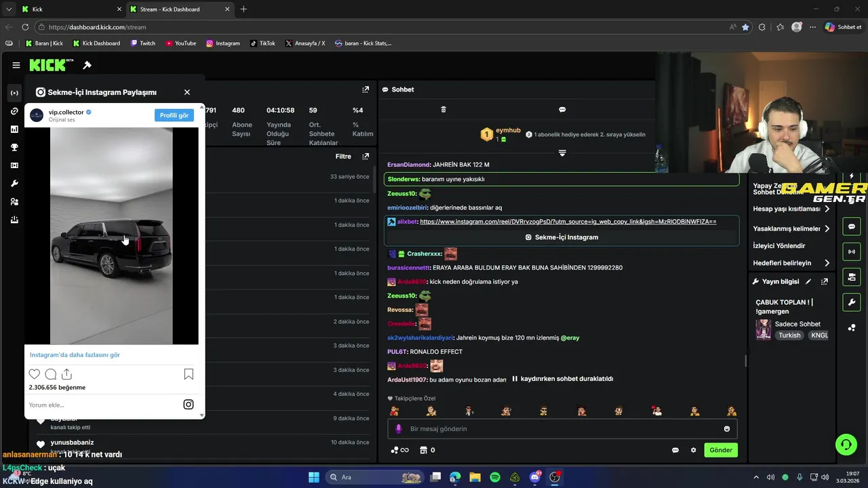Open the link icon in left sidebar
This screenshot has width=868, height=488.
click(14, 111)
